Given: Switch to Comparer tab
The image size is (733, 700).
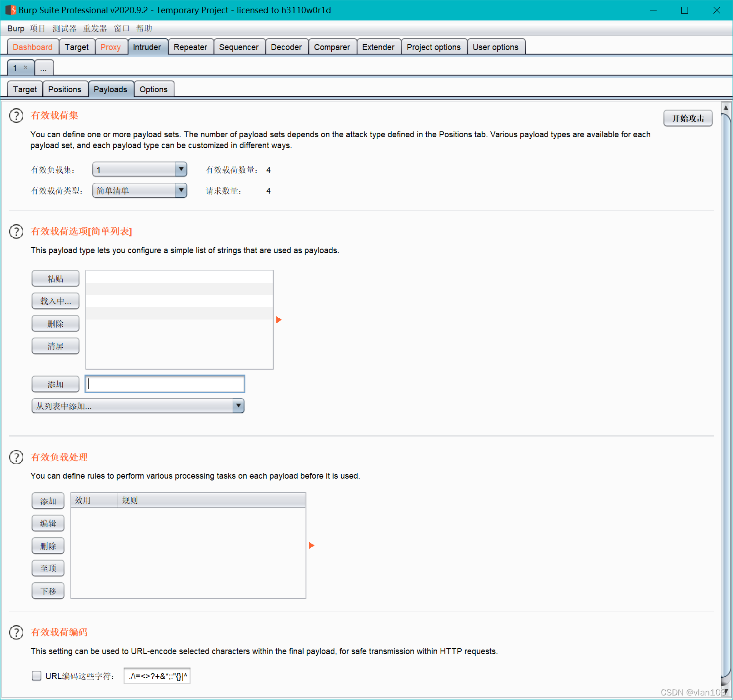Looking at the screenshot, I should click(x=332, y=47).
